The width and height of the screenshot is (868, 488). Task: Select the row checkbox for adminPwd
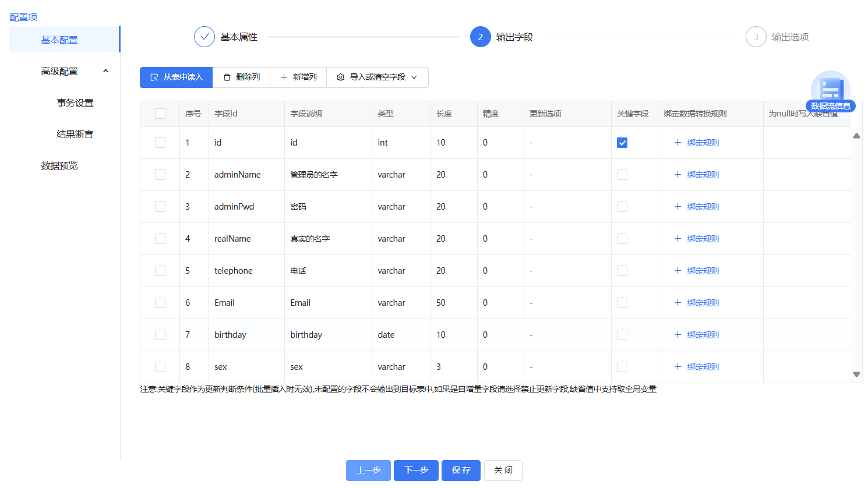coord(160,207)
